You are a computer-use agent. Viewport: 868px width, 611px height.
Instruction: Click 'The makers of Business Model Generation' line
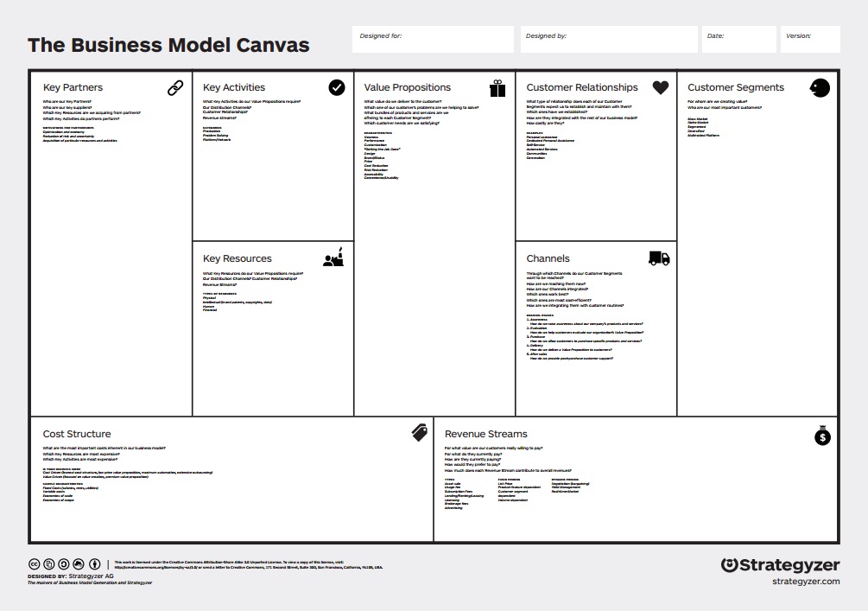pos(90,582)
